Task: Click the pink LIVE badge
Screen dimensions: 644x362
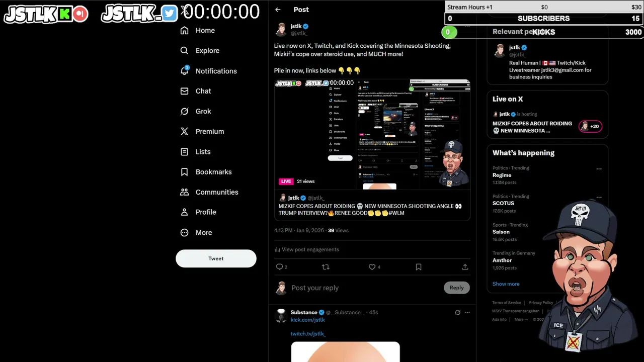Action: (x=286, y=182)
